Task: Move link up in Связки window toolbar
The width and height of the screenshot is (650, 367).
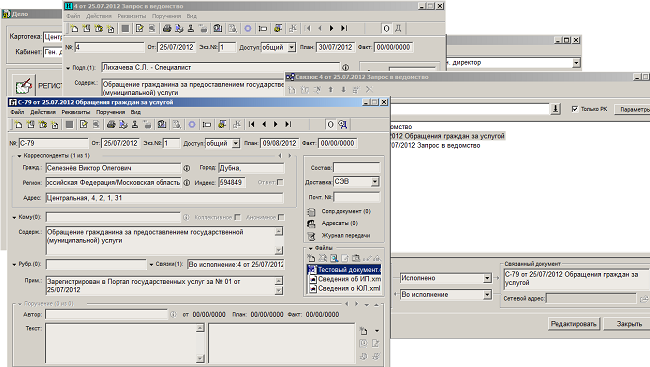Action: click(x=330, y=90)
